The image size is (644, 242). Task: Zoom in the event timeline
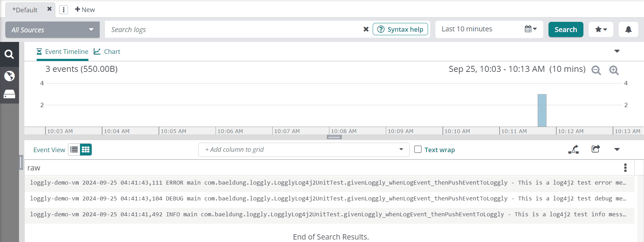click(614, 70)
